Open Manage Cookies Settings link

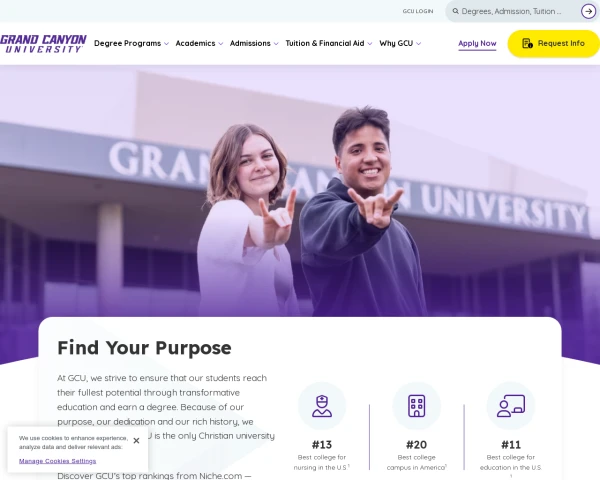[57, 461]
